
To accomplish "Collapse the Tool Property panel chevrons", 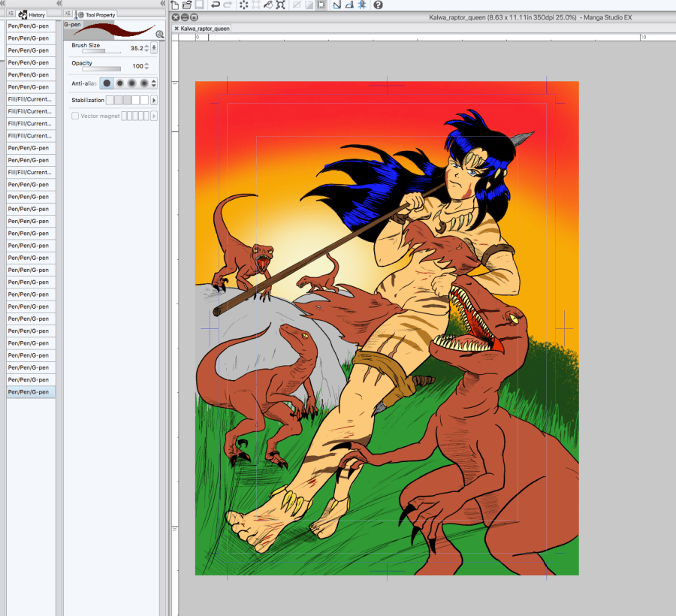I will tap(163, 4).
